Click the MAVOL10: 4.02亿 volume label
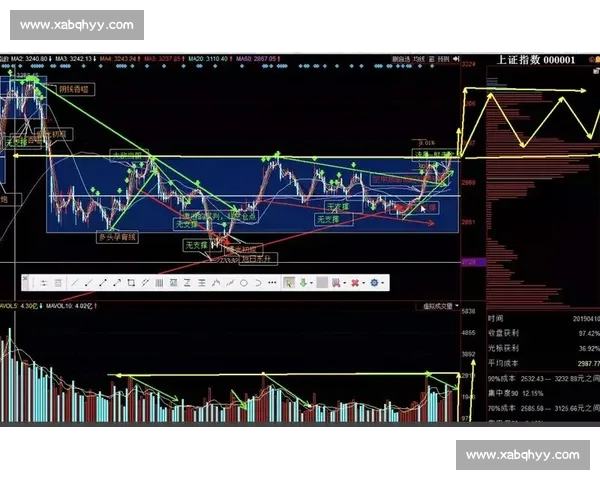 pyautogui.click(x=71, y=306)
